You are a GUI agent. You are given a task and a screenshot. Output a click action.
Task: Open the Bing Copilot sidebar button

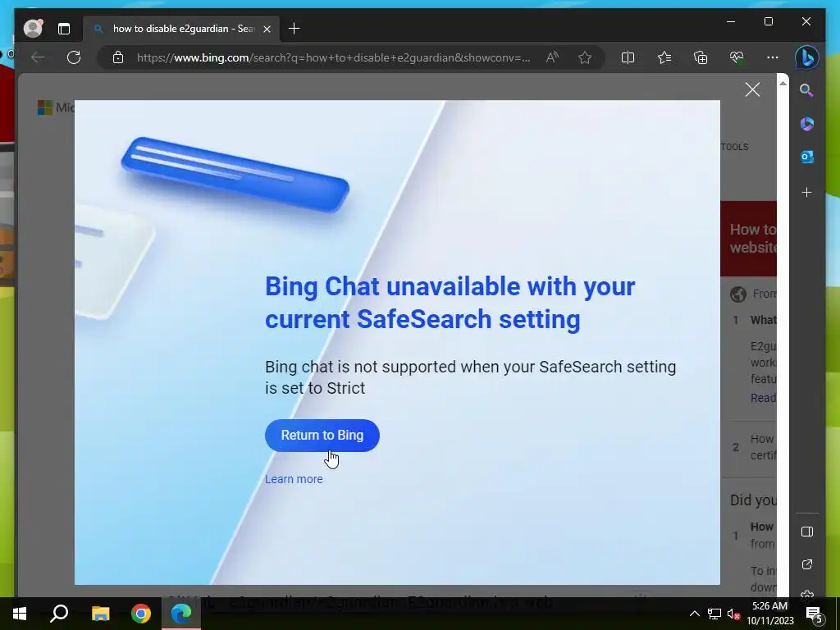coord(807,57)
